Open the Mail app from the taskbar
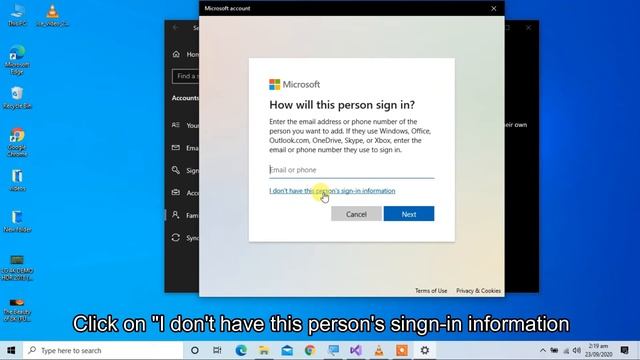The image size is (640, 360). click(287, 351)
